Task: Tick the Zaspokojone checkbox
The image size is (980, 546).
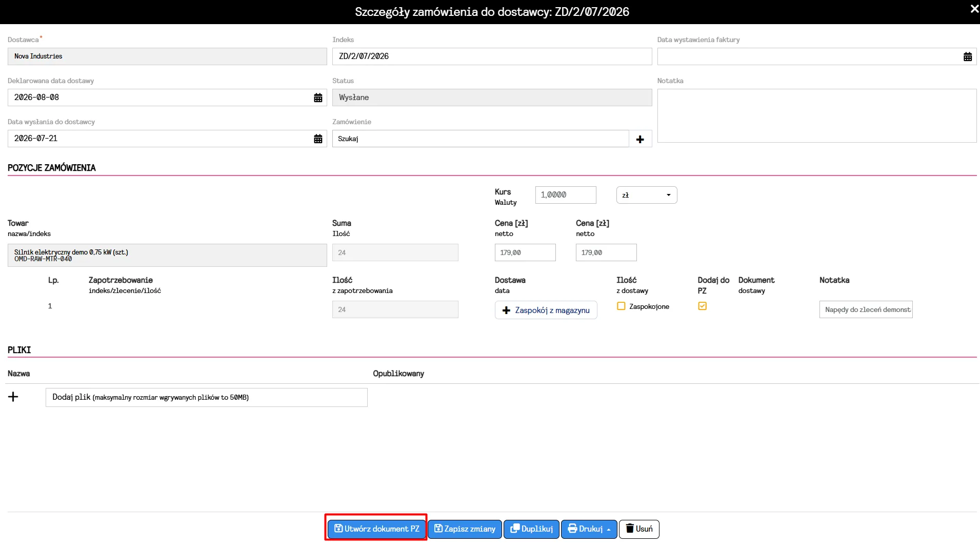Action: [621, 306]
